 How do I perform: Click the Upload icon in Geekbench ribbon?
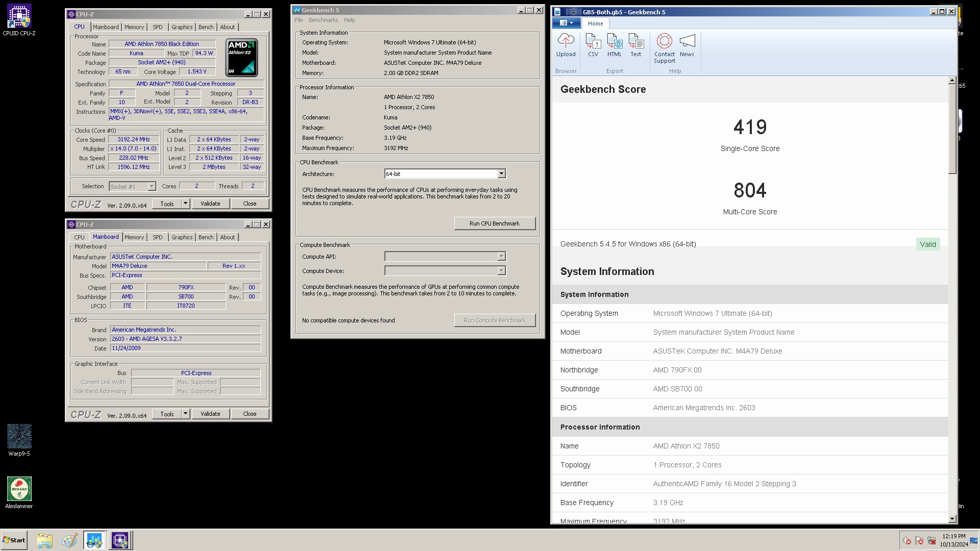coord(566,45)
